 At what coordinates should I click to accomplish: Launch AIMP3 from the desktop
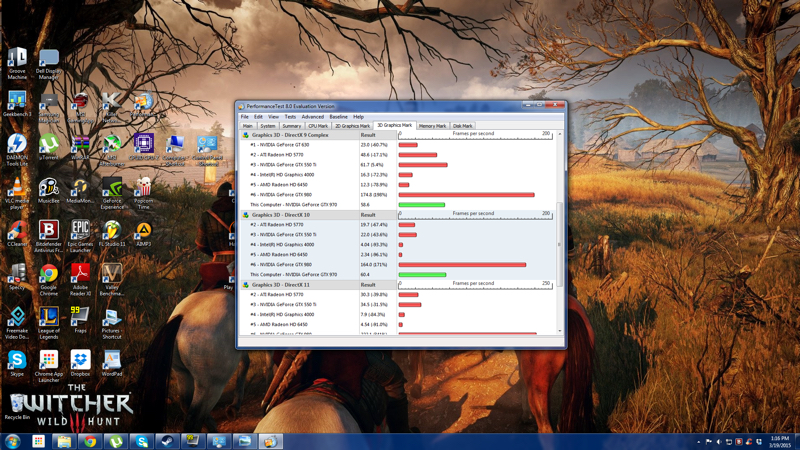(x=144, y=234)
